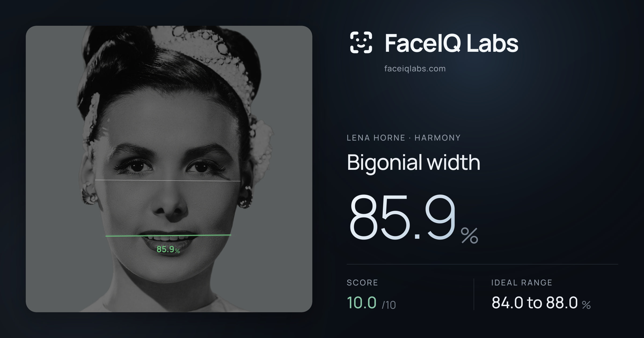
Task: Click the LENA HORNE · HARMONY label
Action: 403,138
